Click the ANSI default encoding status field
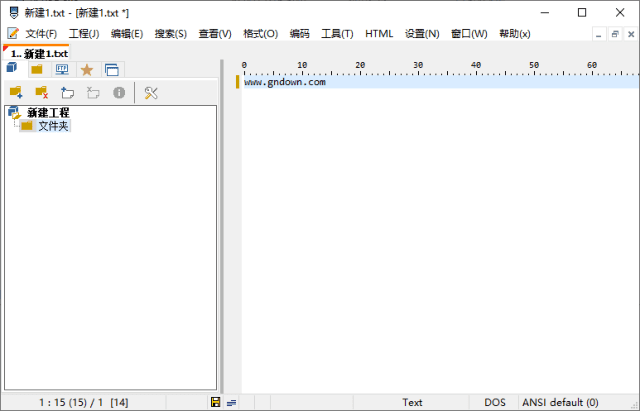640x411 pixels. (560, 402)
